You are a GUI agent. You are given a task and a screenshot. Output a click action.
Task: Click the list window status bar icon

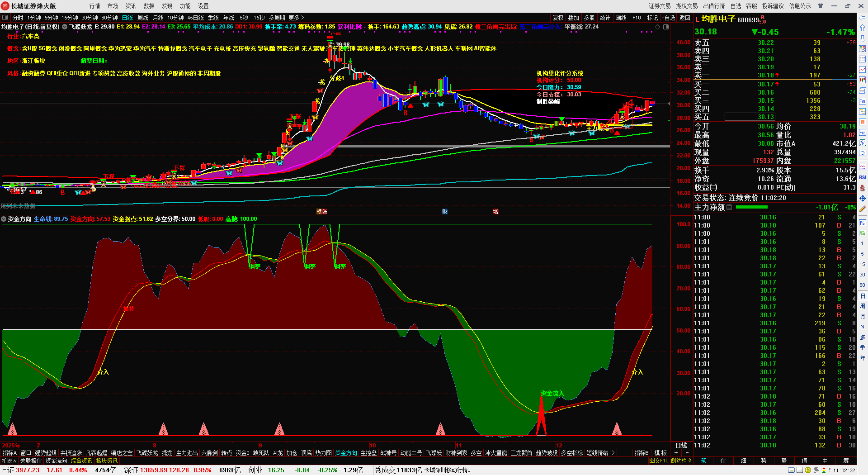pyautogui.click(x=800, y=470)
